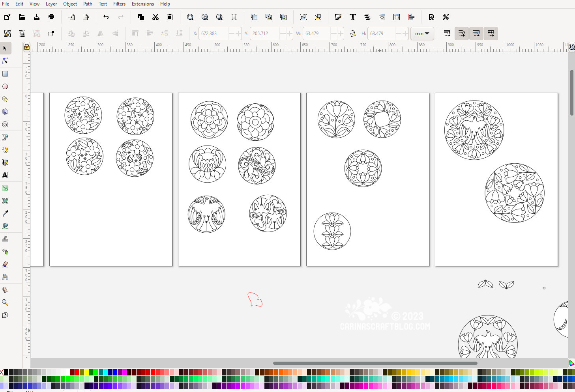
Task: Select the Text tool in toolbox
Action: pos(5,175)
